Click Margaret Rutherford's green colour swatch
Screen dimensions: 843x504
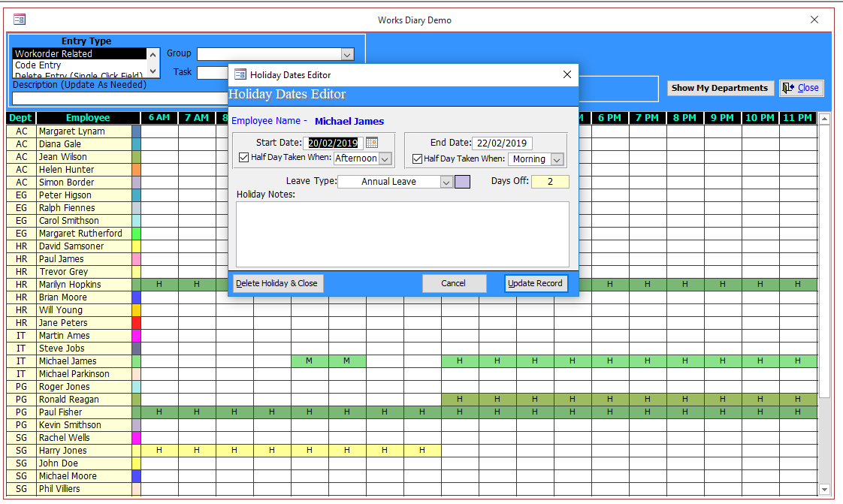coord(137,233)
